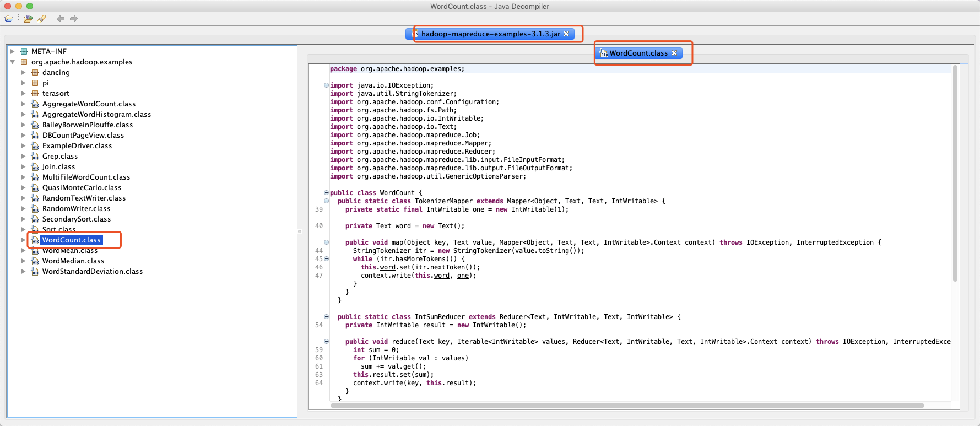Go forward with the right arrow icon
Viewport: 980px width, 426px height.
coord(74,19)
